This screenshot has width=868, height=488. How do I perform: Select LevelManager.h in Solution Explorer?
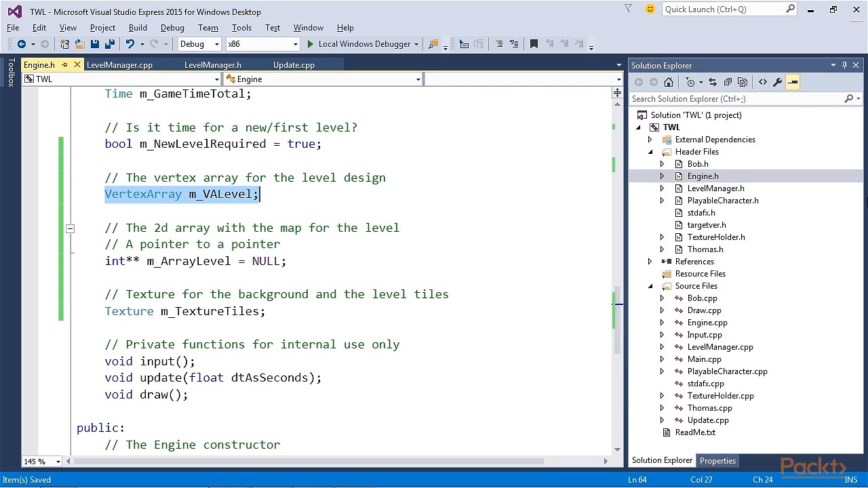(715, 188)
